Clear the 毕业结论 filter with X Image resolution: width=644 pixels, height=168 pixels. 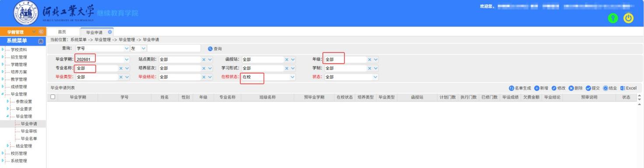point(204,77)
